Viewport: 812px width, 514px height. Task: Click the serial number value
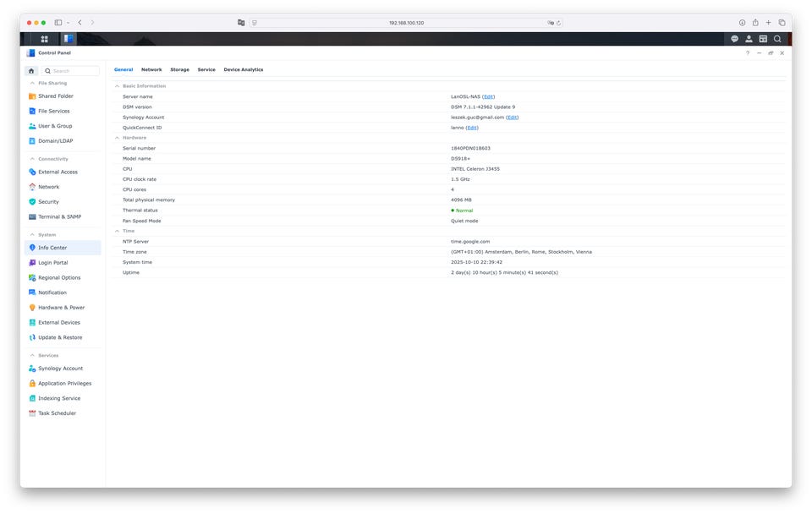tap(470, 149)
